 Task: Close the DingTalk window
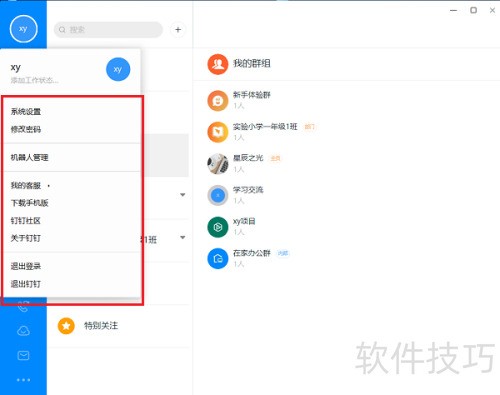point(492,10)
